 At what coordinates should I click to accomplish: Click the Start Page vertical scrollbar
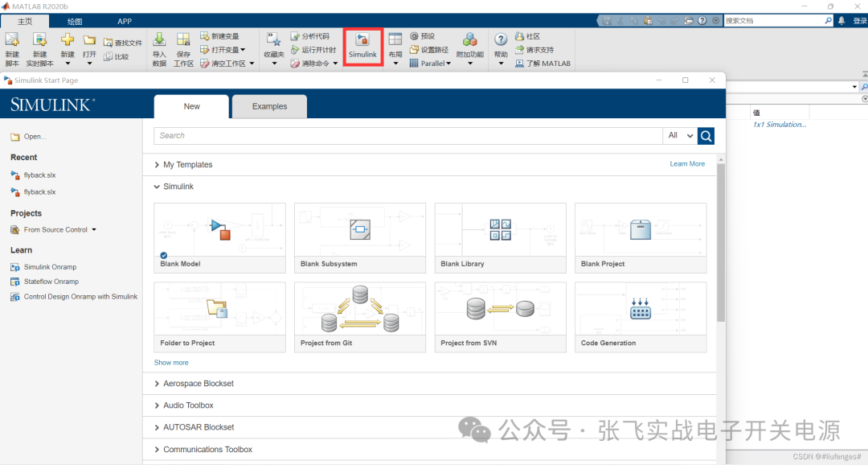pos(721,243)
